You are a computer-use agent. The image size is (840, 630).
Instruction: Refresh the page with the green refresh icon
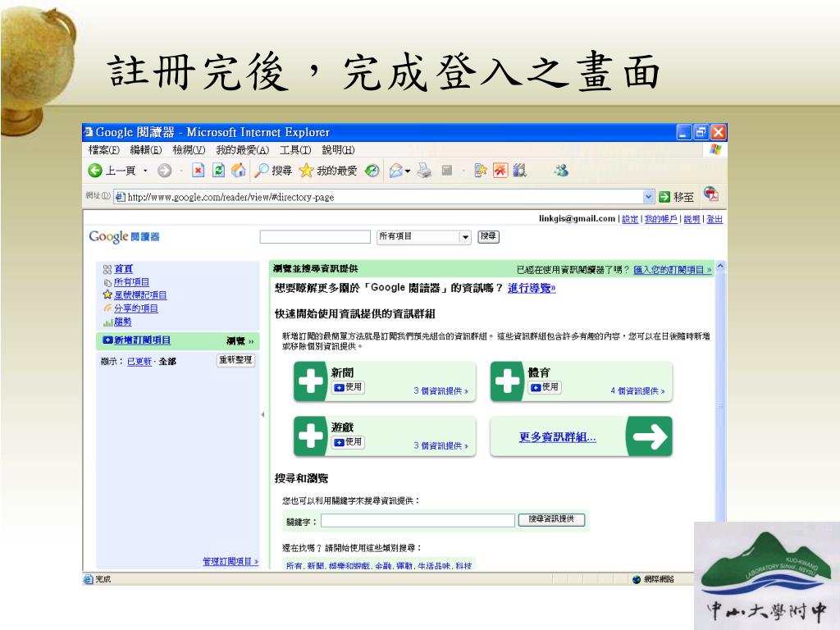point(218,171)
